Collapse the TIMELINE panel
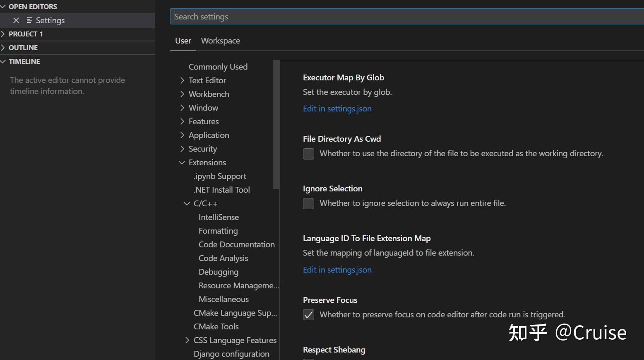The height and width of the screenshot is (360, 644). pyautogui.click(x=4, y=61)
